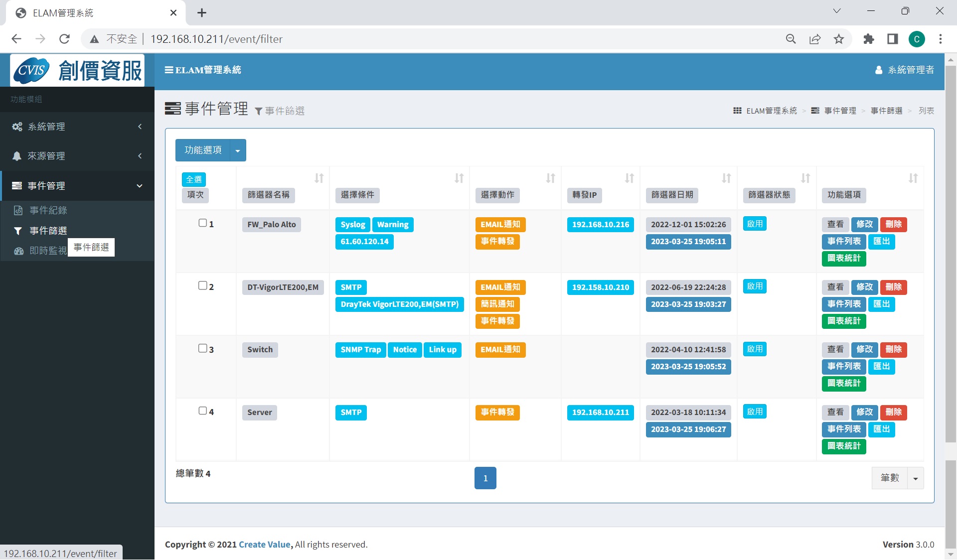
Task: Click the browser back arrow
Action: (16, 39)
